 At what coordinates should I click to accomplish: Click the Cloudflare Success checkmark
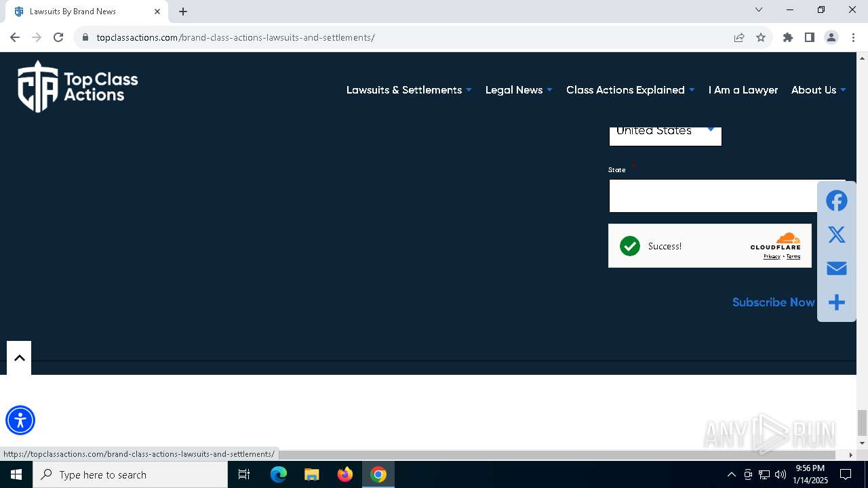tap(630, 246)
